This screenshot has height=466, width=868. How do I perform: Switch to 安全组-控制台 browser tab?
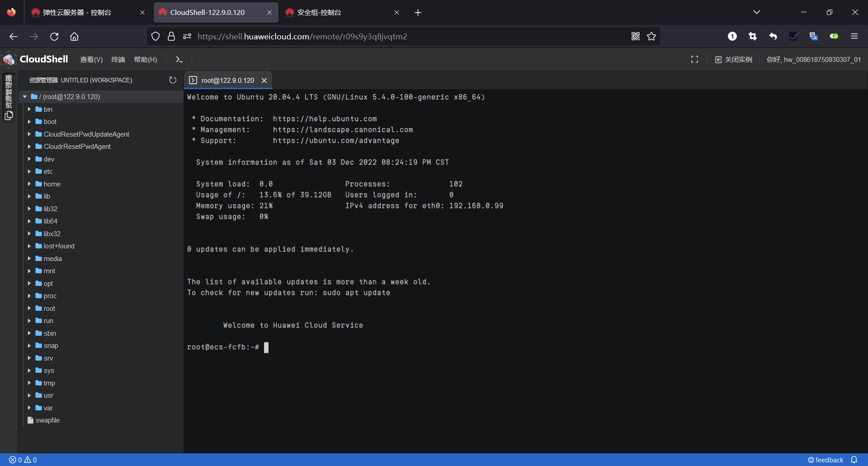[x=342, y=13]
